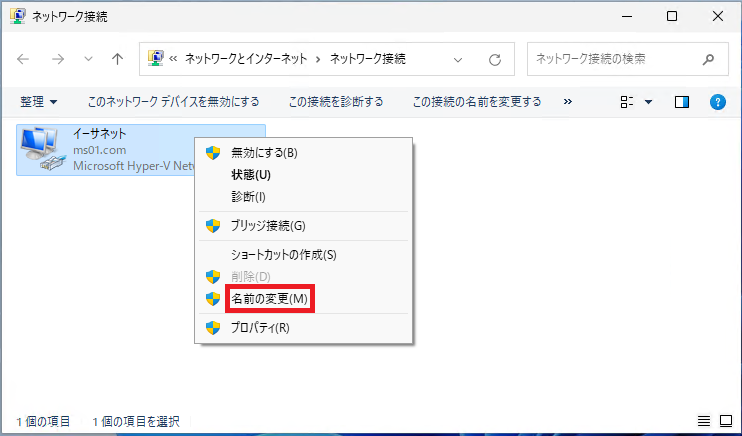Switch to large icons view in status bar
Screen dimensions: 742x436
tap(726, 420)
